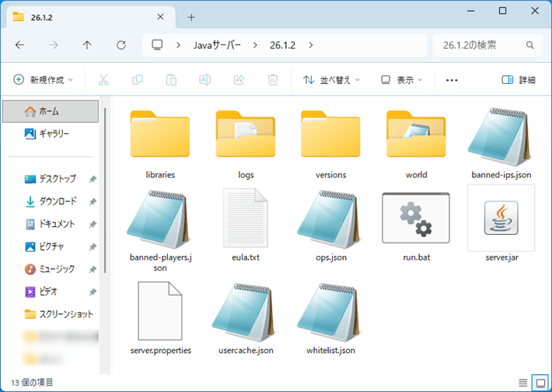
Task: Unpin ミュージック with its pin icon
Action: click(x=93, y=269)
